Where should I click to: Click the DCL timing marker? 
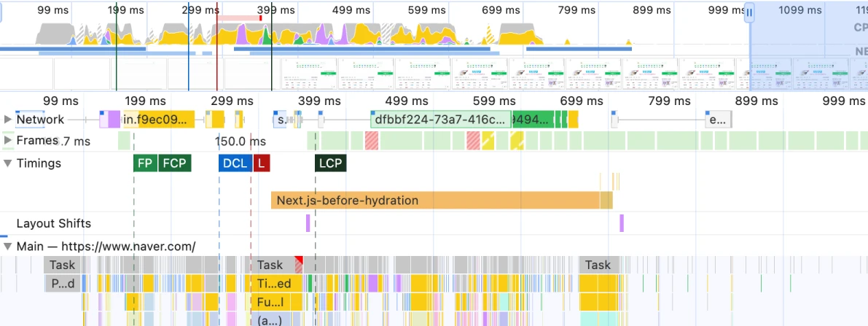[x=235, y=163]
